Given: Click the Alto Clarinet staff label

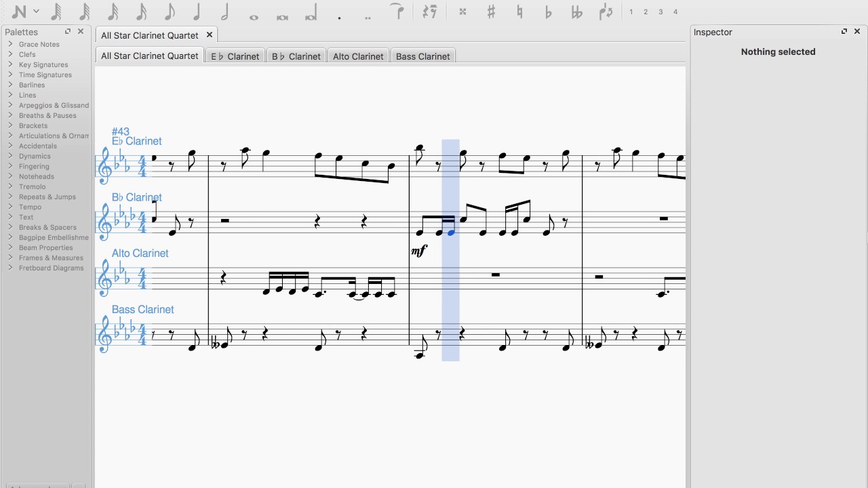Looking at the screenshot, I should 140,253.
